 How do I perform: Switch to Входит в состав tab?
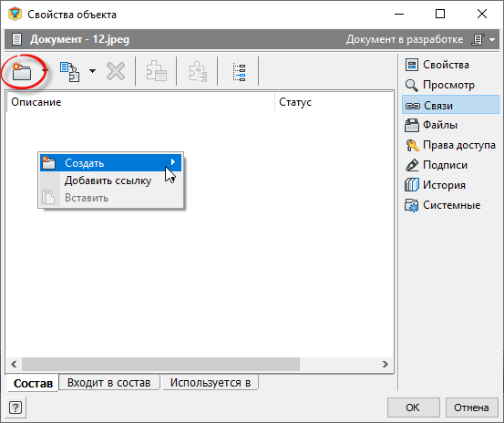click(109, 383)
